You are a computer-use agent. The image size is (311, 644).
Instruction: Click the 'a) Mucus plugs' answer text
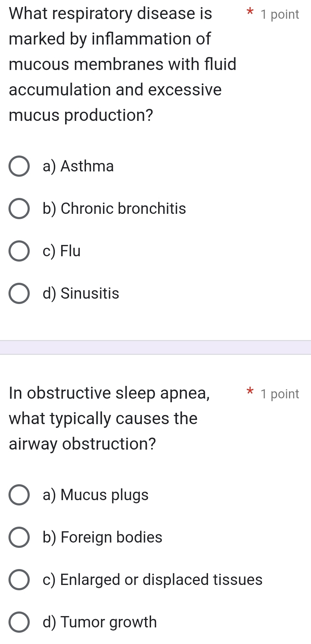click(x=96, y=495)
